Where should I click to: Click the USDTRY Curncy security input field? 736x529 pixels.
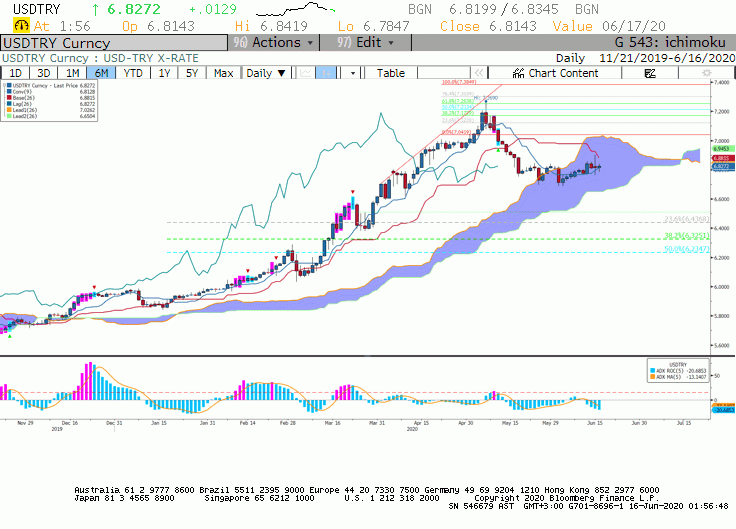(x=114, y=43)
